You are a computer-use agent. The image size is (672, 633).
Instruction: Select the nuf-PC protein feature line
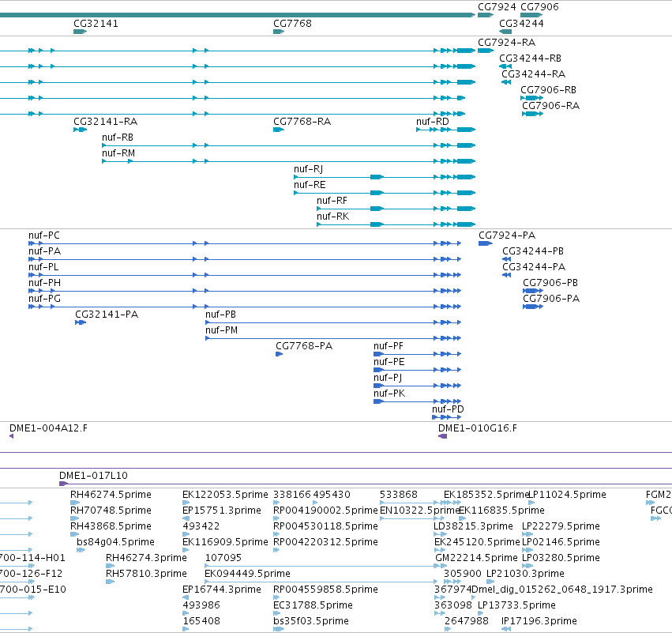tap(245, 243)
